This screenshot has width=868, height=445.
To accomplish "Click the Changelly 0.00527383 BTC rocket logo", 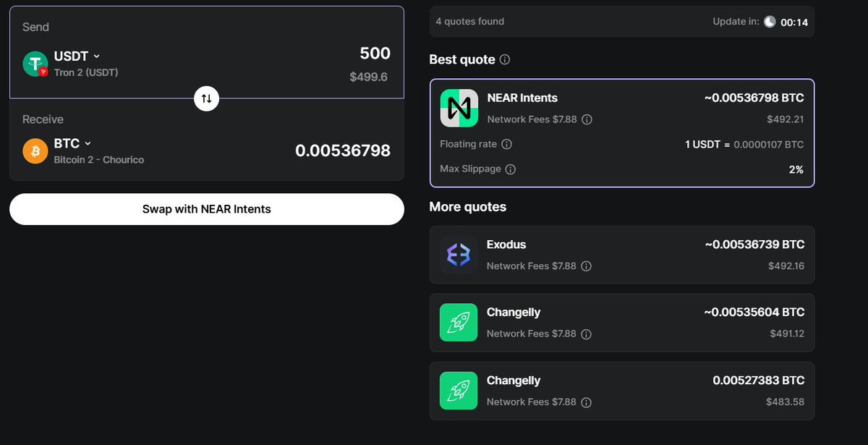I will point(459,391).
